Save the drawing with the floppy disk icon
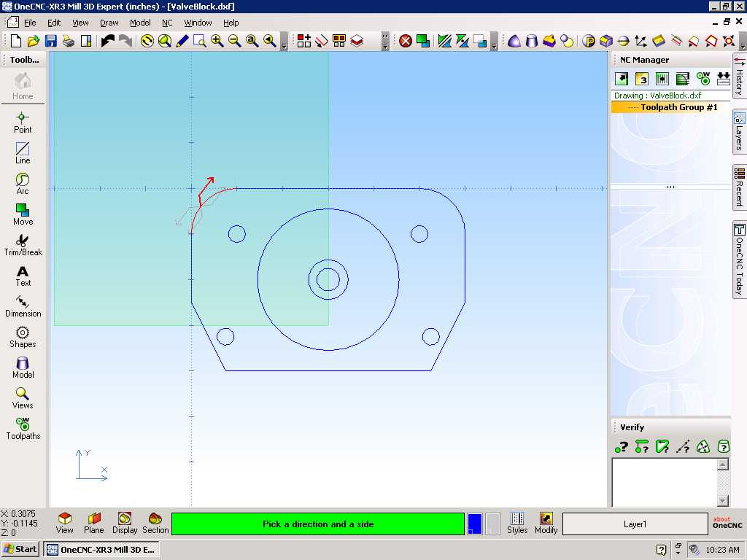 click(x=51, y=41)
